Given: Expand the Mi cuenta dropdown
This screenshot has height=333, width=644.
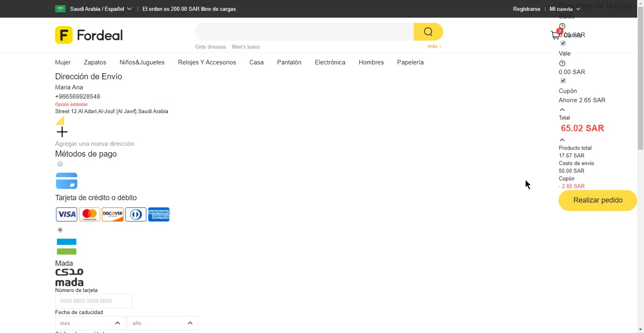Looking at the screenshot, I should point(565,9).
